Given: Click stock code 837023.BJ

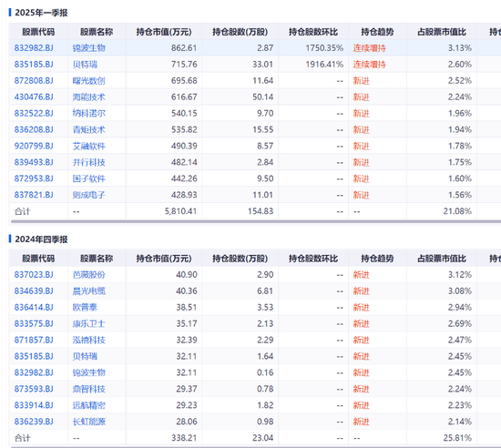Looking at the screenshot, I should [x=34, y=275].
